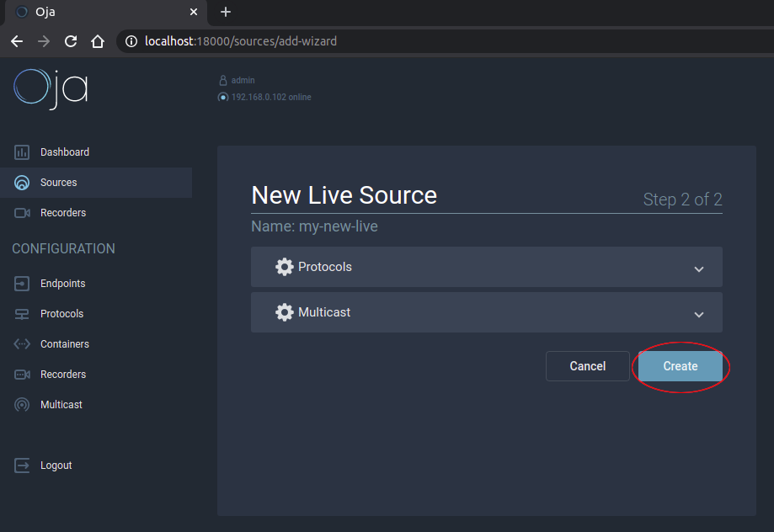
Task: Click the Endpoints icon in Configuration
Action: (x=22, y=284)
